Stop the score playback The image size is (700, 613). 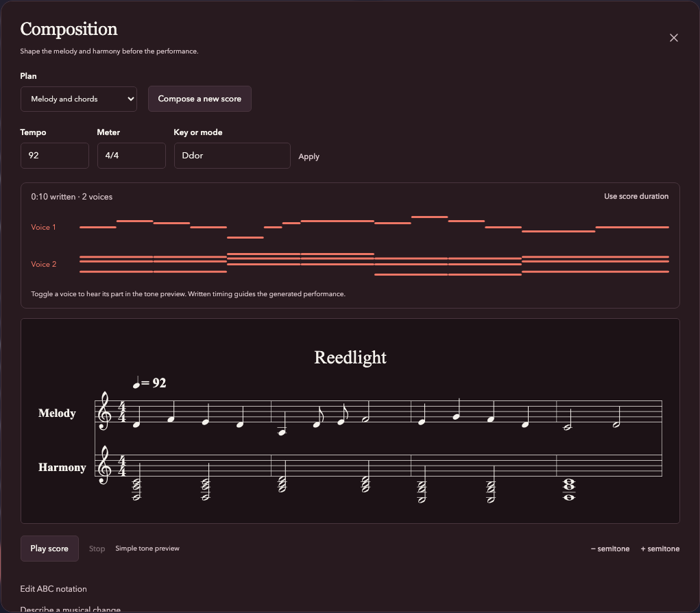click(x=97, y=549)
